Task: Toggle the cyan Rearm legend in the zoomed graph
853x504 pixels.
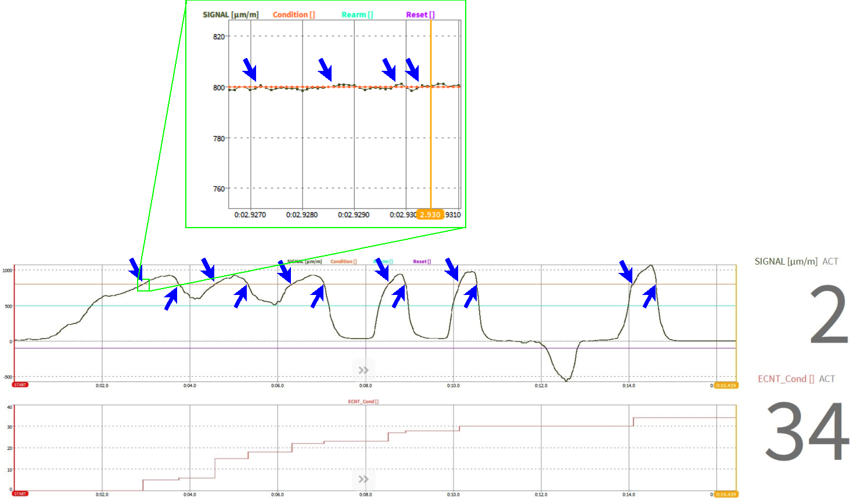Action: [x=357, y=15]
